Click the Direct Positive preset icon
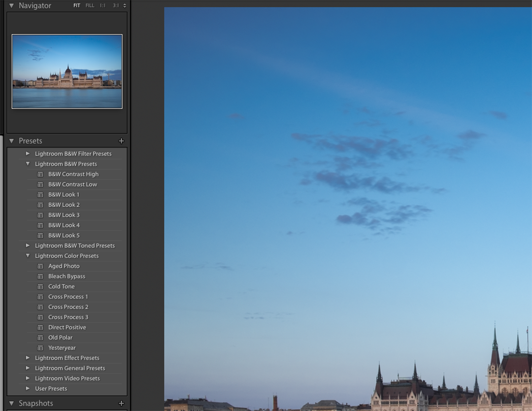 [40, 328]
